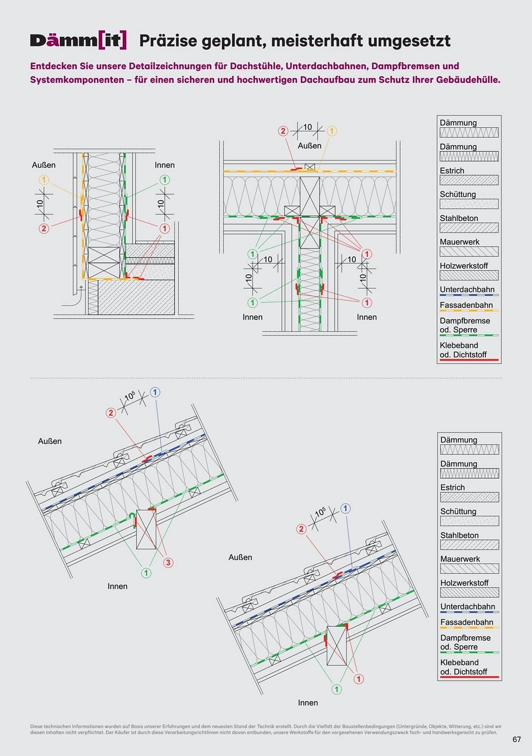Screen dimensions: 532x756
Task: Click the Stahlbeton hatch pattern in lower legend
Action: point(469,545)
